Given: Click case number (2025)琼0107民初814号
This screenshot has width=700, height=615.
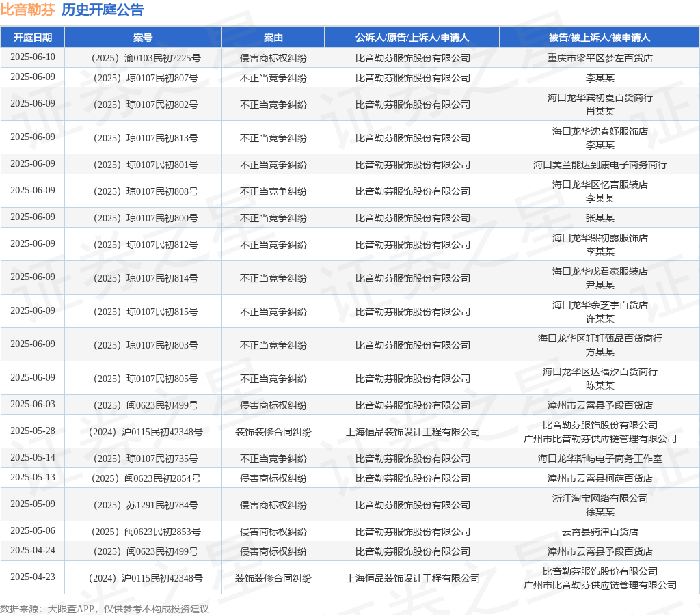Looking at the screenshot, I should pos(146,278).
